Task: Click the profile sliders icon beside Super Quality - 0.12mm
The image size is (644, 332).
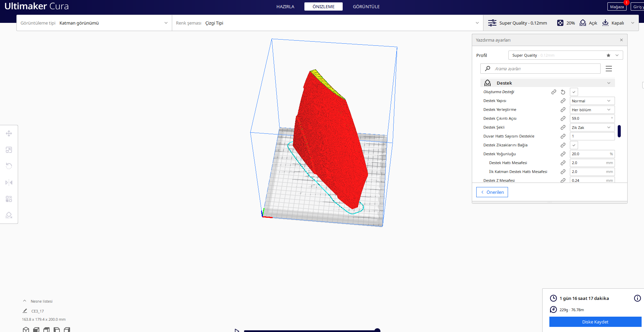Action: [492, 23]
